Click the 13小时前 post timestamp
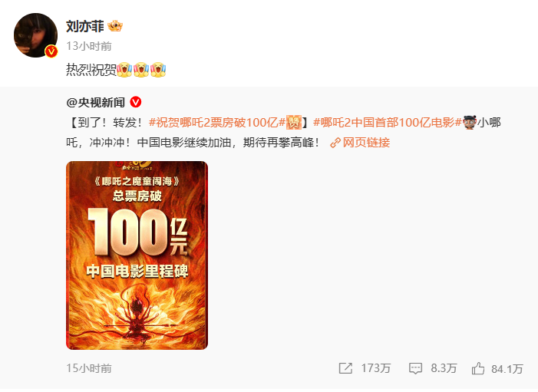Viewport: 538px width, 392px height. [x=89, y=46]
